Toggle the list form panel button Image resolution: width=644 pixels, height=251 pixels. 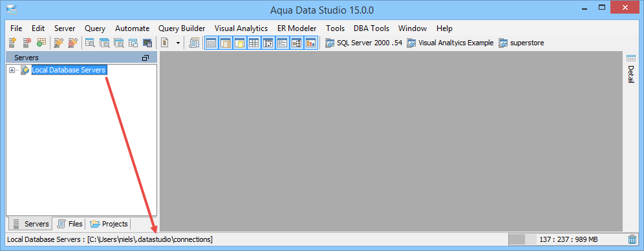(282, 43)
